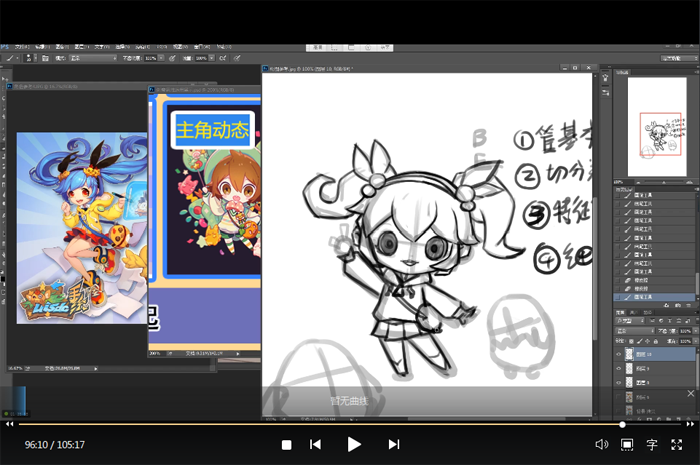Click the 主角动态 title button
Screen dimensions: 700x465
pyautogui.click(x=212, y=129)
